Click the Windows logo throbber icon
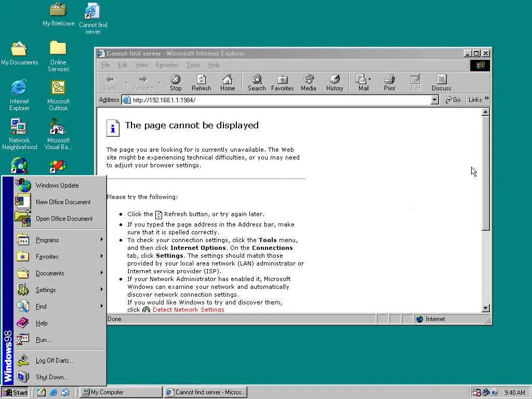The width and height of the screenshot is (532, 399). click(480, 65)
